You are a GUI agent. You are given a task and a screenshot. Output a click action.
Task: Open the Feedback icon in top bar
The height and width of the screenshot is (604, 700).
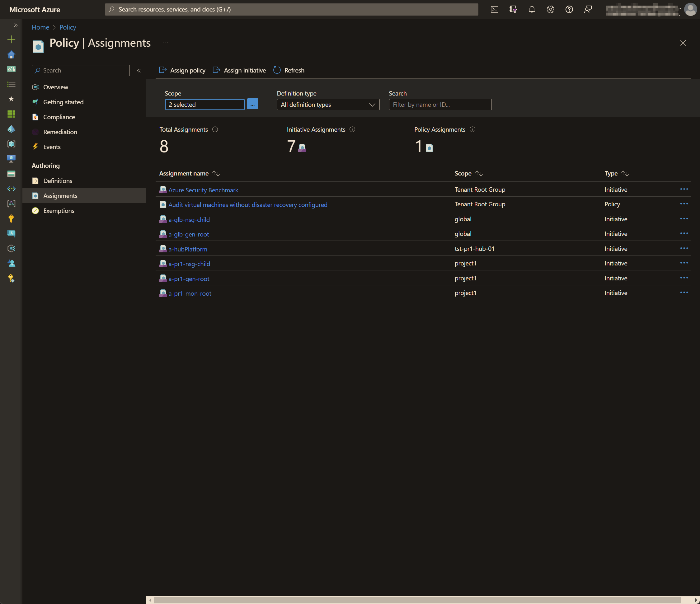(x=588, y=9)
